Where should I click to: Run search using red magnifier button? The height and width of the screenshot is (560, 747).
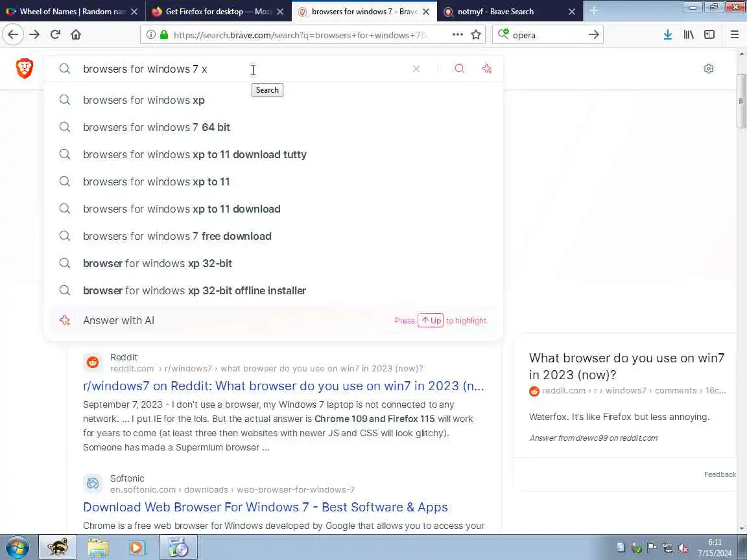pos(459,69)
